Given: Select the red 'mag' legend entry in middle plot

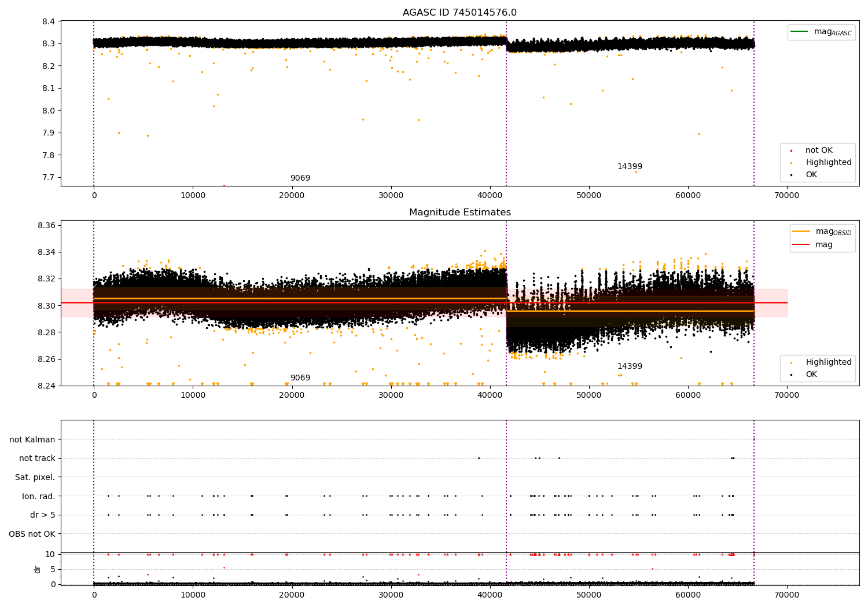Looking at the screenshot, I should tap(812, 244).
